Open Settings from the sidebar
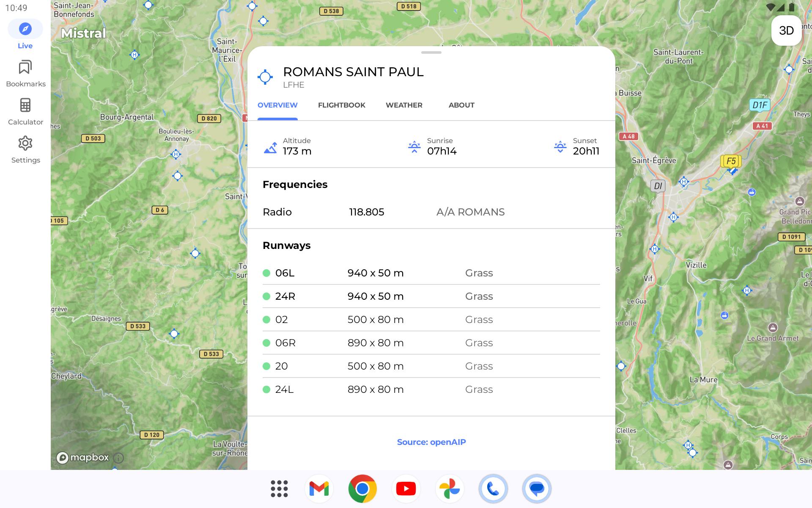Screen dimensions: 812x508 coord(25,150)
